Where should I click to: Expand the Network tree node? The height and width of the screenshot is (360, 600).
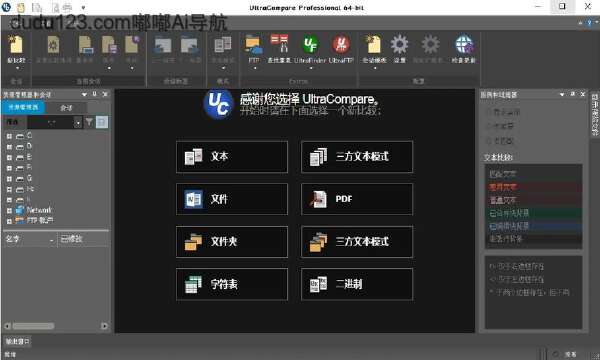click(9, 210)
